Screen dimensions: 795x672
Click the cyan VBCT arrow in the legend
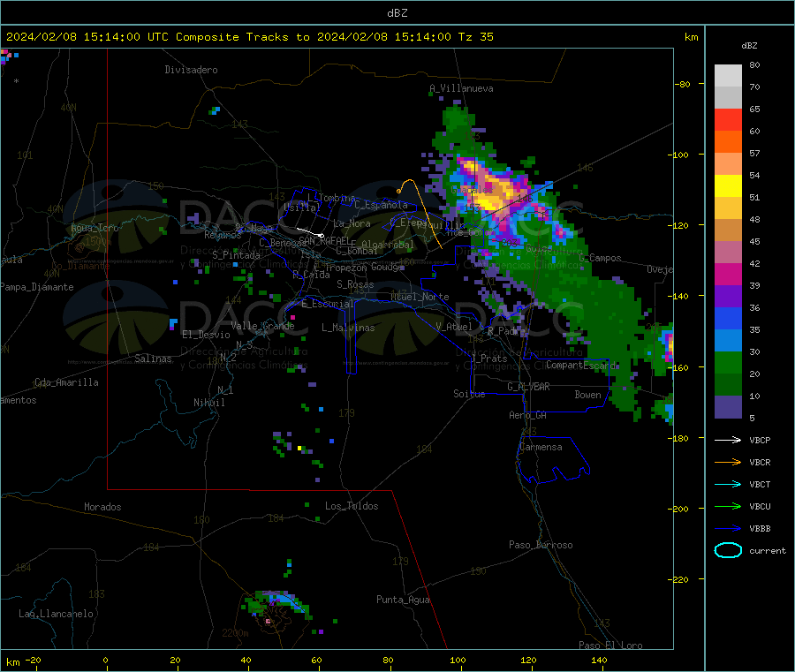click(x=728, y=484)
